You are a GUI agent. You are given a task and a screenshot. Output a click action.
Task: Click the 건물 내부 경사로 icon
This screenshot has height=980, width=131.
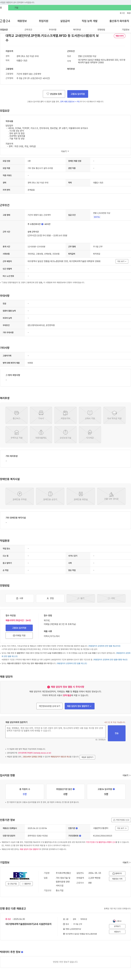click(111, 496)
